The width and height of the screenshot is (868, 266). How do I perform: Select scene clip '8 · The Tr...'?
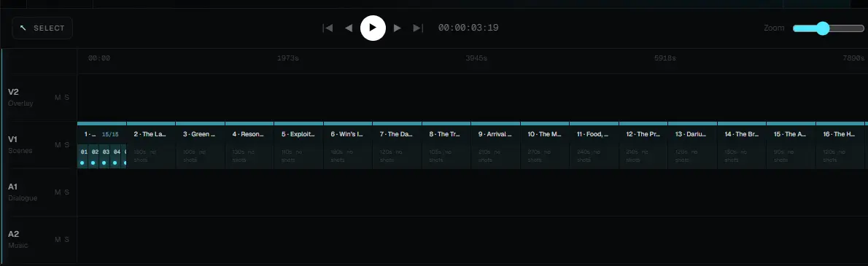[x=446, y=145]
